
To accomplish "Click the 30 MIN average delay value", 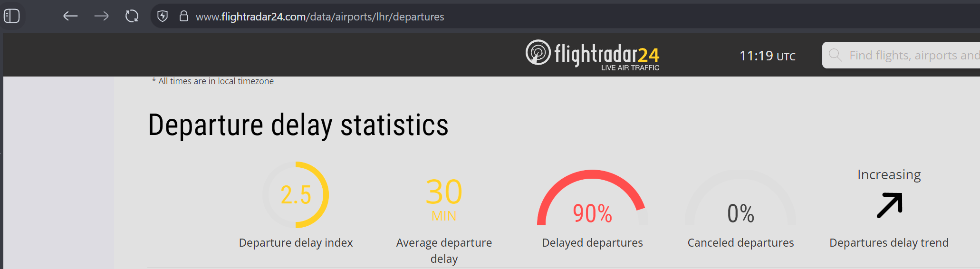I will [x=444, y=199].
